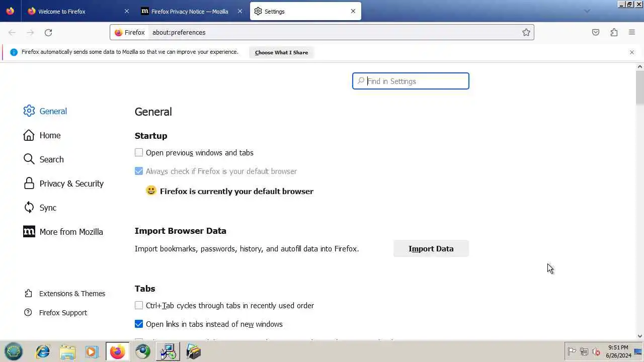Open the list all tabs chevron
The image size is (644, 362).
point(587,11)
